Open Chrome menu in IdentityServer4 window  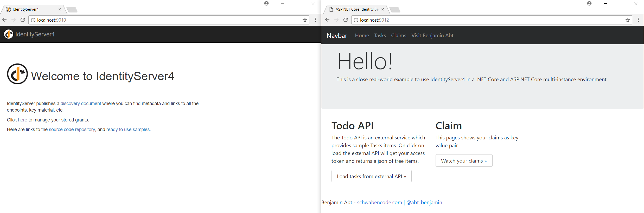pyautogui.click(x=315, y=20)
